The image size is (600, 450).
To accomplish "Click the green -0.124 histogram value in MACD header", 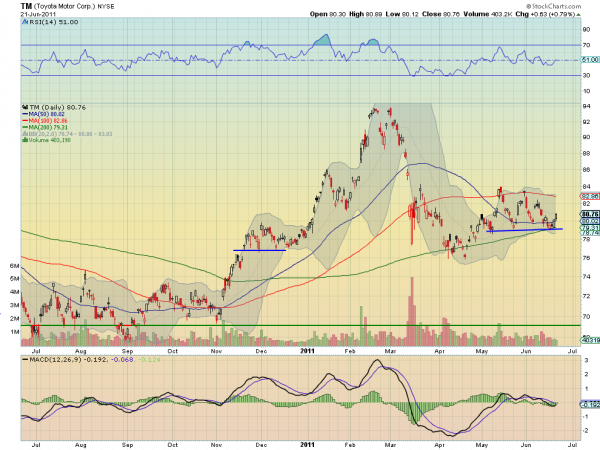I will [149, 360].
